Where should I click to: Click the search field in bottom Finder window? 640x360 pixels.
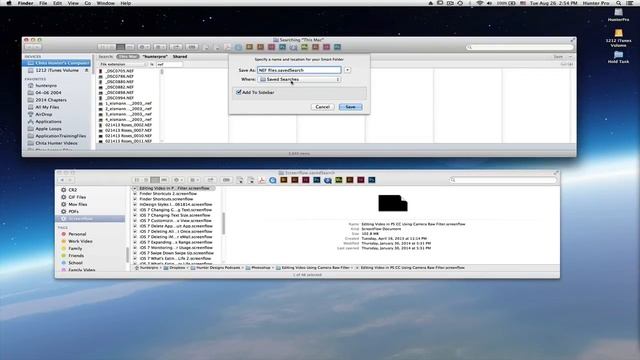[x=503, y=180]
